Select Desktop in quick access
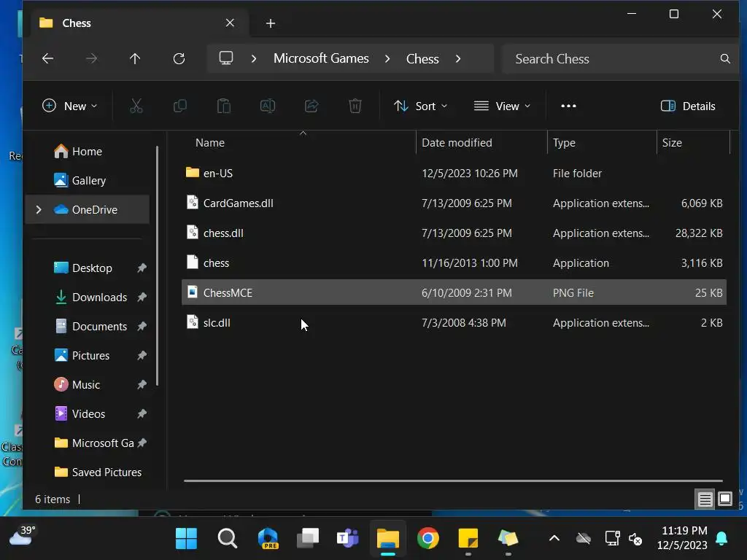Image resolution: width=747 pixels, height=560 pixels. 87,268
